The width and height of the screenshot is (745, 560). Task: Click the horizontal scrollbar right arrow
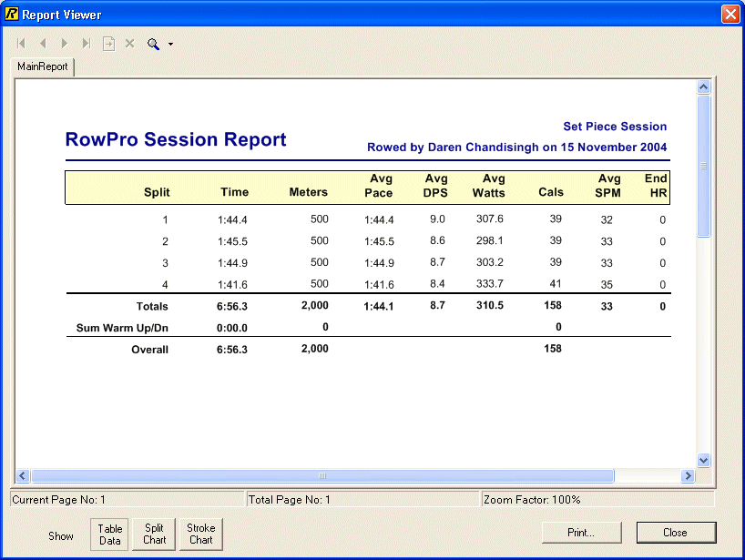point(688,475)
